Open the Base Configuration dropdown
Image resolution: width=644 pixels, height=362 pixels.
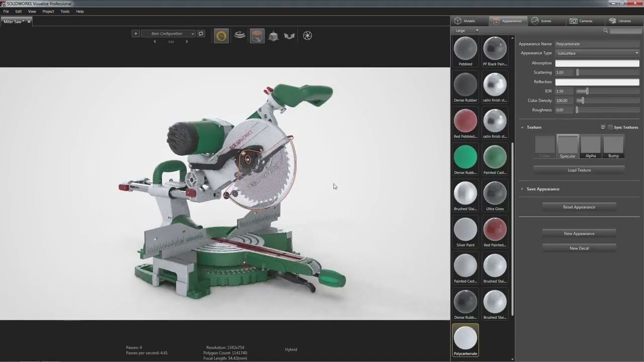(x=168, y=34)
